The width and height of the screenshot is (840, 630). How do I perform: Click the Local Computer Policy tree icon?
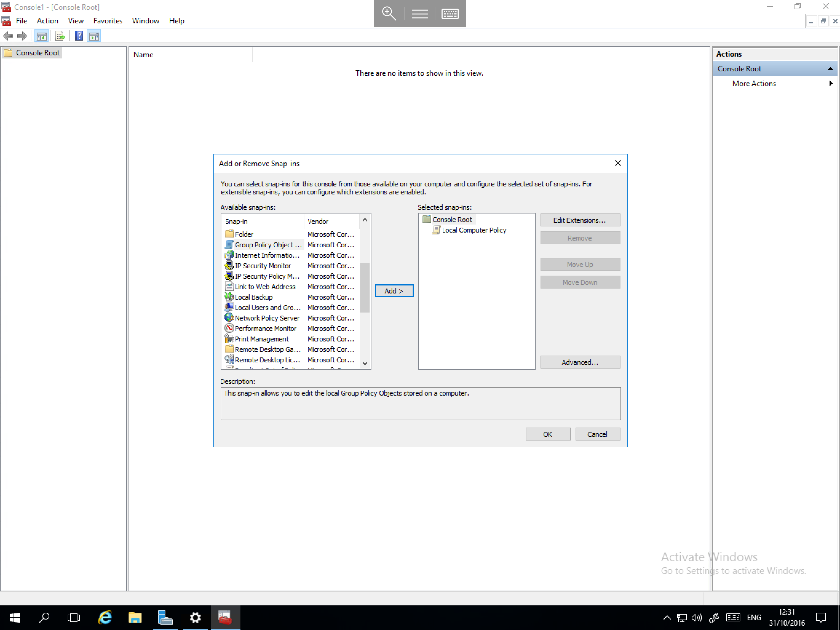(x=436, y=229)
